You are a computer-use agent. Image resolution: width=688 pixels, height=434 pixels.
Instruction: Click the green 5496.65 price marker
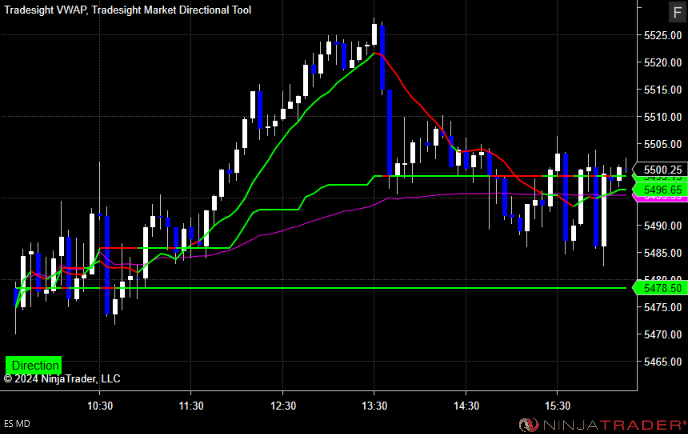[659, 190]
